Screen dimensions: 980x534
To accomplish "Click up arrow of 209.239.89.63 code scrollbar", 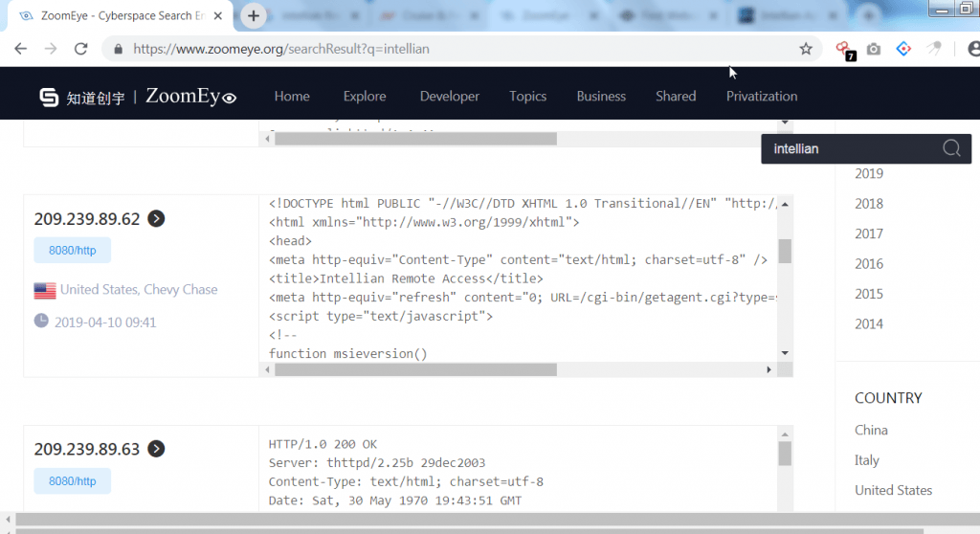I will tap(785, 434).
